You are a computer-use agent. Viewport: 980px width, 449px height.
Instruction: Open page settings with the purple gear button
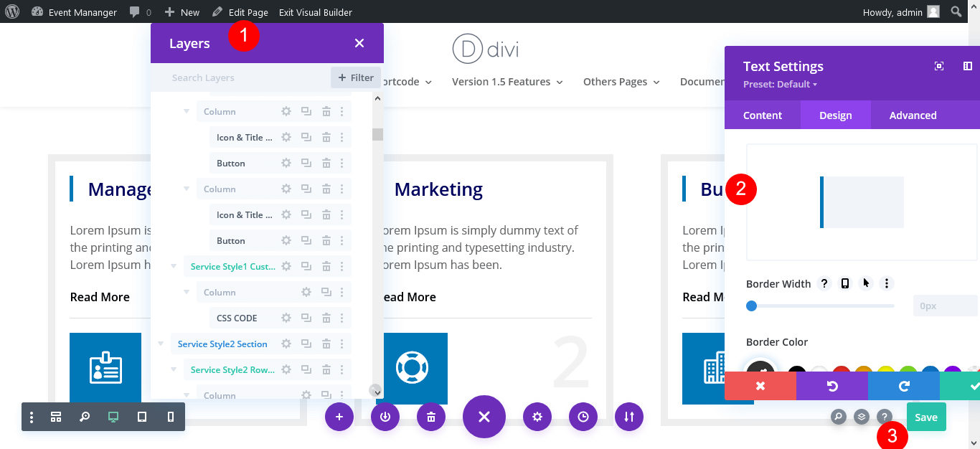coord(537,417)
